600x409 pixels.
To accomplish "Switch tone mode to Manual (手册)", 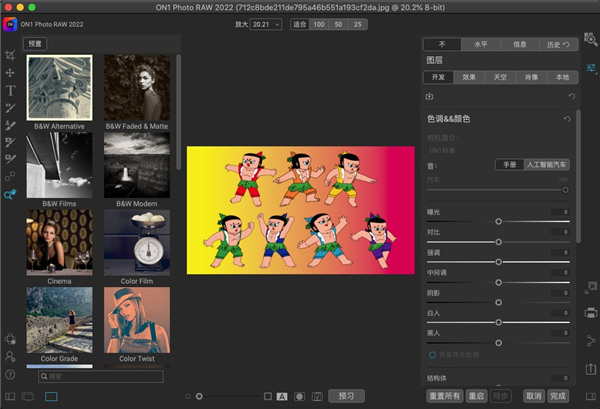I will point(509,165).
